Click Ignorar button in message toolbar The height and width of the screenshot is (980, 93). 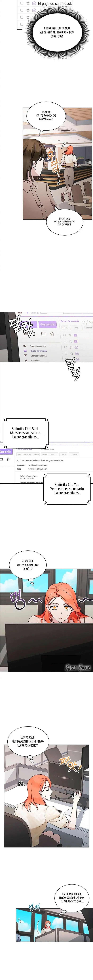coord(45,454)
